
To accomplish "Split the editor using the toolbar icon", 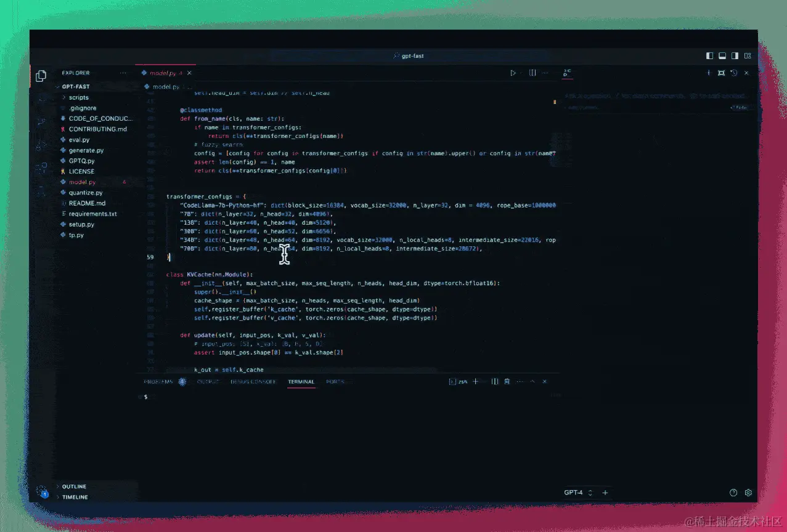I will [x=532, y=73].
